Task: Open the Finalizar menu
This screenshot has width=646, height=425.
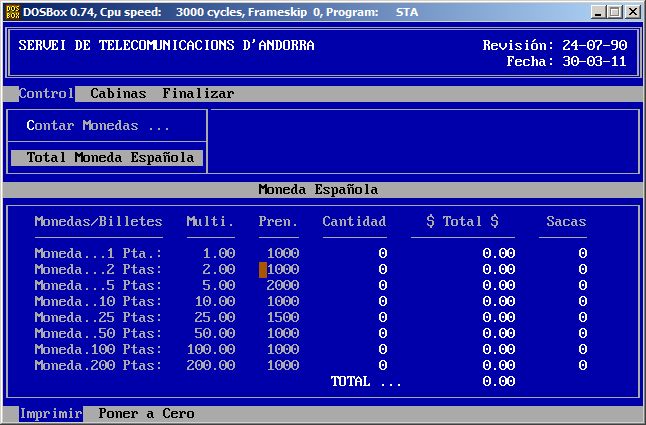Action: point(198,94)
